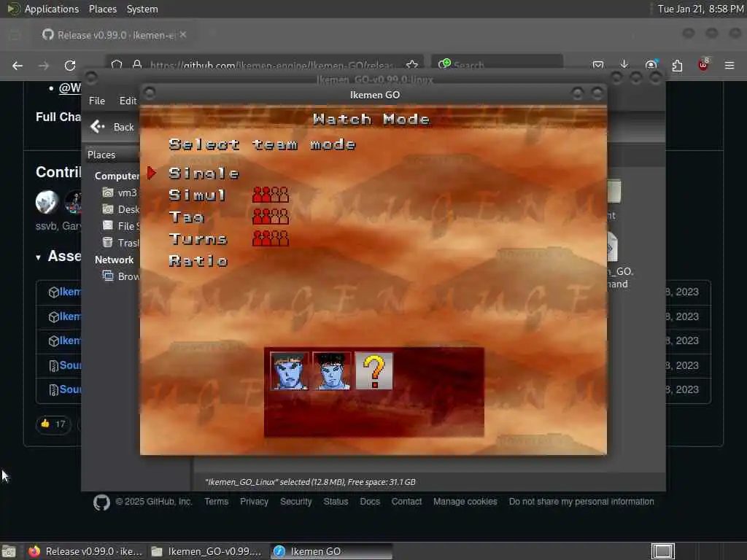Open vm3 home folder in file manager sidebar
Screen dimensions: 747x560
coord(120,192)
